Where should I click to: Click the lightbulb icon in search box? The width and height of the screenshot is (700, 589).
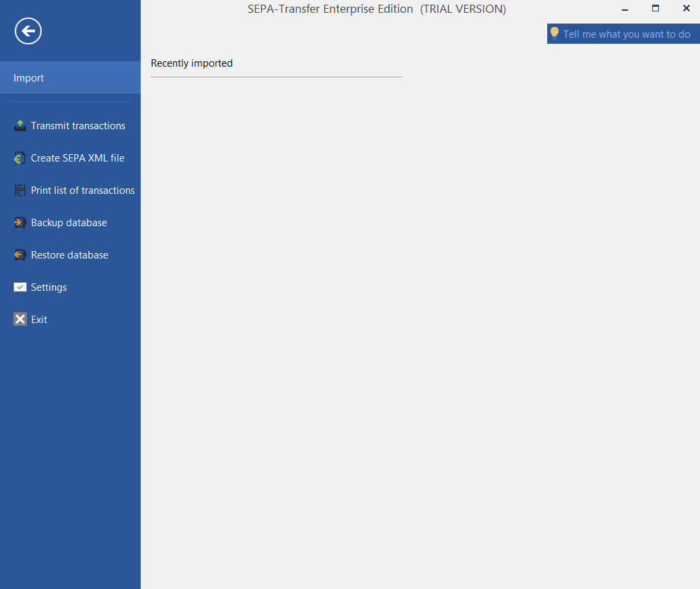pos(555,34)
